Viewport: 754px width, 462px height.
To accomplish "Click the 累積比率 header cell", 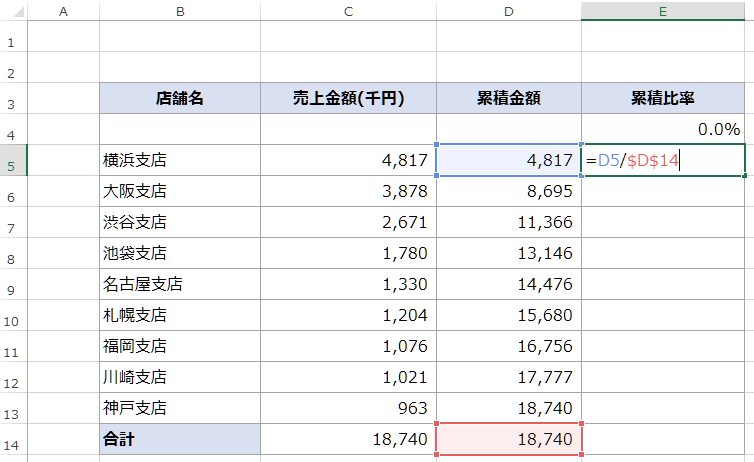I will click(x=663, y=98).
